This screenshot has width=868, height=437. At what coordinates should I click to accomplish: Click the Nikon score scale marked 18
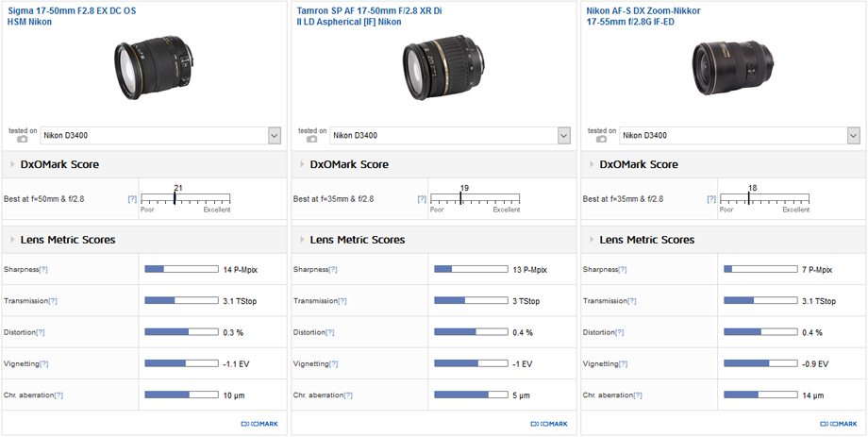tap(765, 198)
